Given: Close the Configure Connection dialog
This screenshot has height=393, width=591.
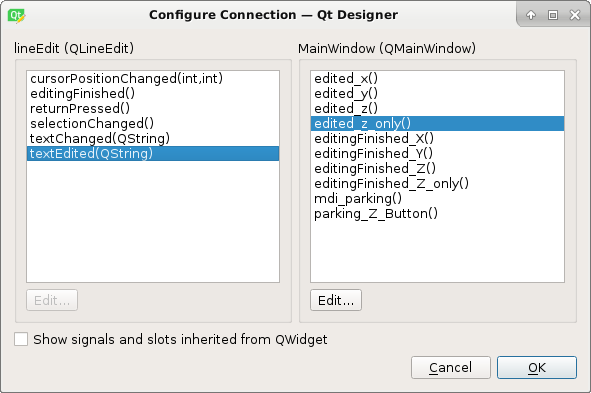Looking at the screenshot, I should click(x=575, y=15).
